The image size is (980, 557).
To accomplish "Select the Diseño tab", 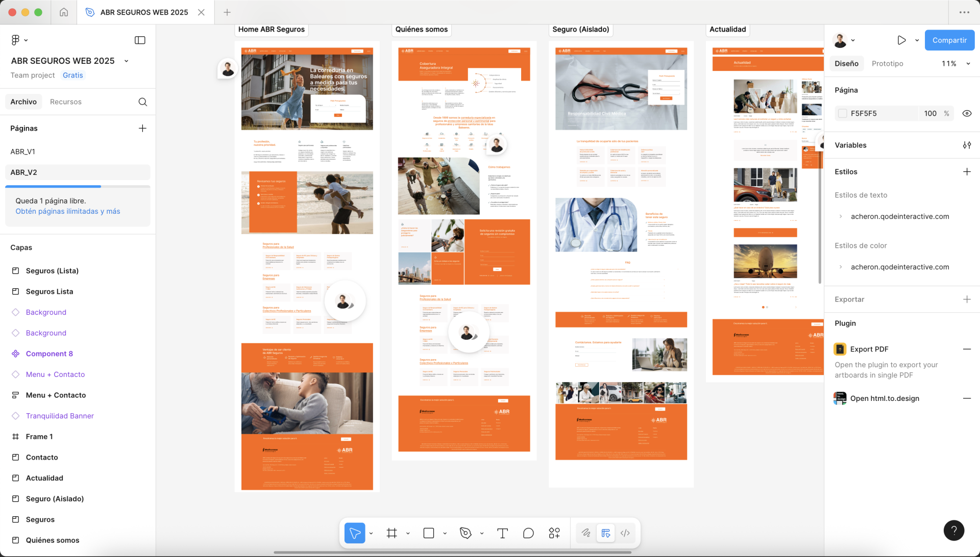I will 846,64.
